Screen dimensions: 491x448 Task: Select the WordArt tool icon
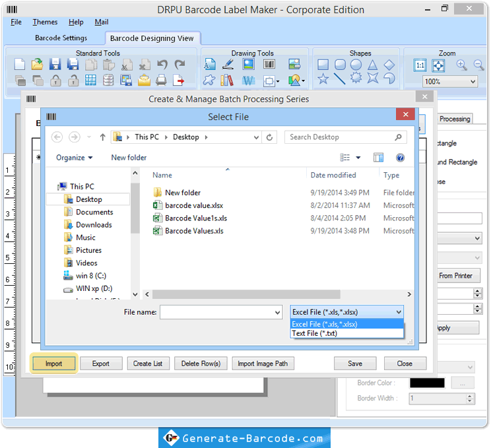(x=248, y=80)
